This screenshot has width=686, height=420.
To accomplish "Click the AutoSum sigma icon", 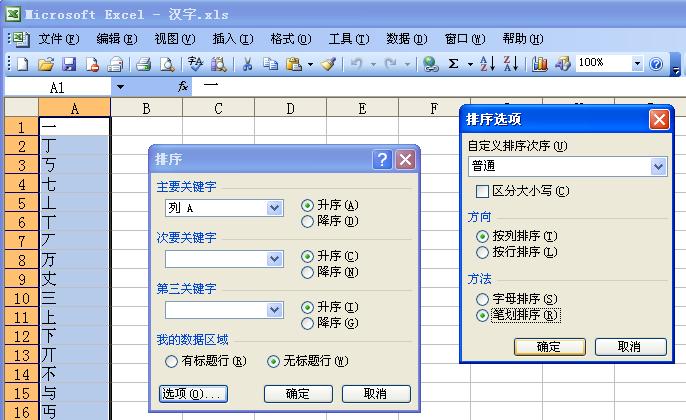I will point(454,64).
